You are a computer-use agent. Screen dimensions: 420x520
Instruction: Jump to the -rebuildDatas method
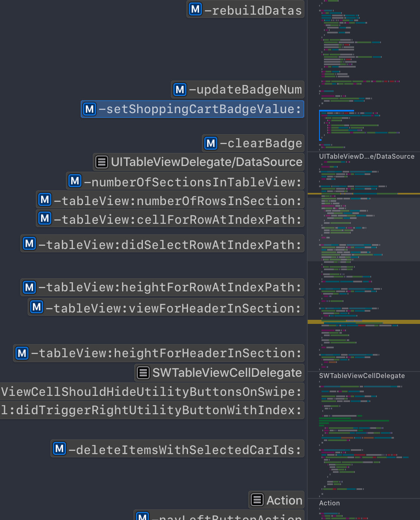(245, 9)
